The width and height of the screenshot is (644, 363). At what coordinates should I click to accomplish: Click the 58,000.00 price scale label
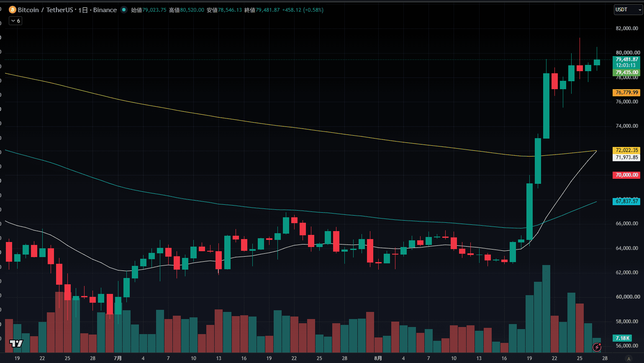627,322
